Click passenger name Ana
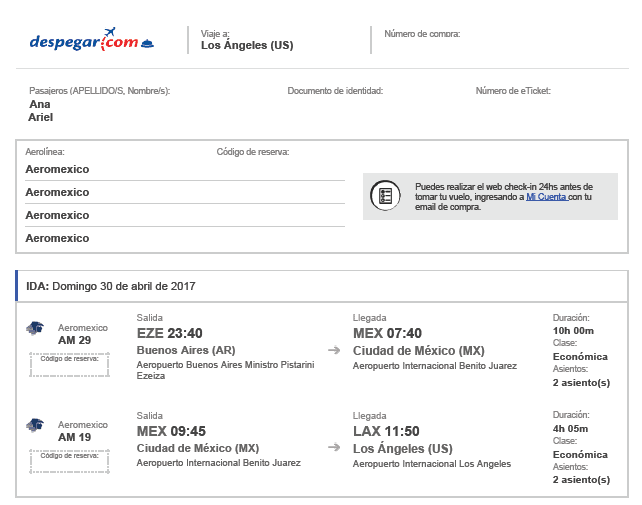This screenshot has width=642, height=505. (x=40, y=104)
